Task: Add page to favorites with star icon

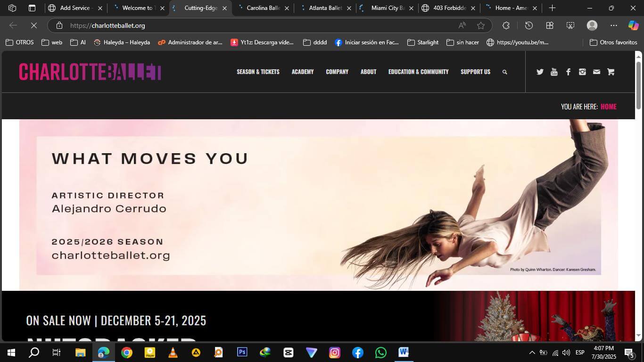Action: [480, 25]
